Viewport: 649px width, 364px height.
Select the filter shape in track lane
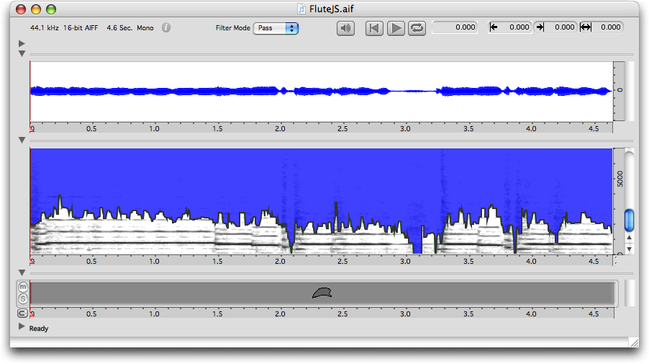(x=322, y=293)
